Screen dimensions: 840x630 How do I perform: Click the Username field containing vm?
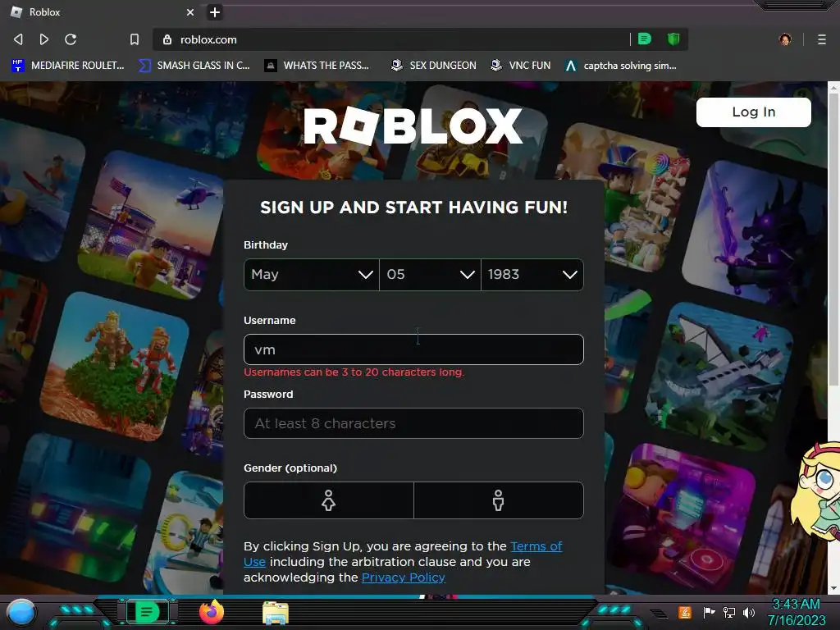(413, 349)
